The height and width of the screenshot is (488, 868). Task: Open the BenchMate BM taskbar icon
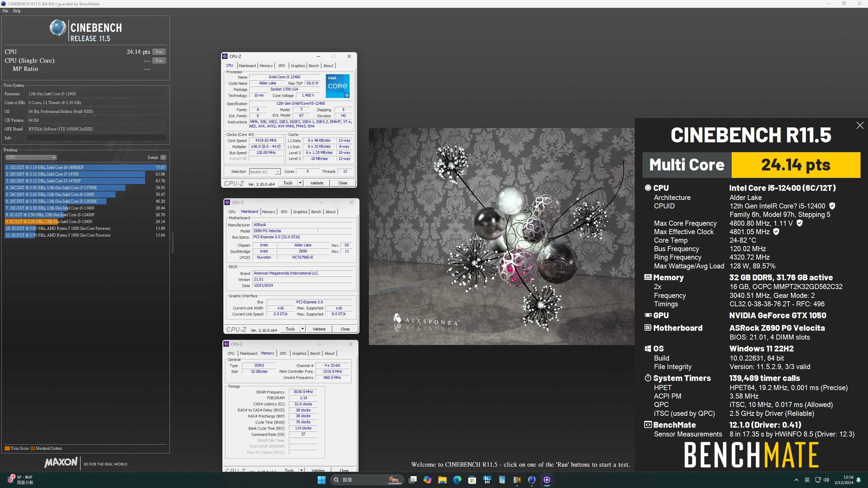pyautogui.click(x=517, y=480)
